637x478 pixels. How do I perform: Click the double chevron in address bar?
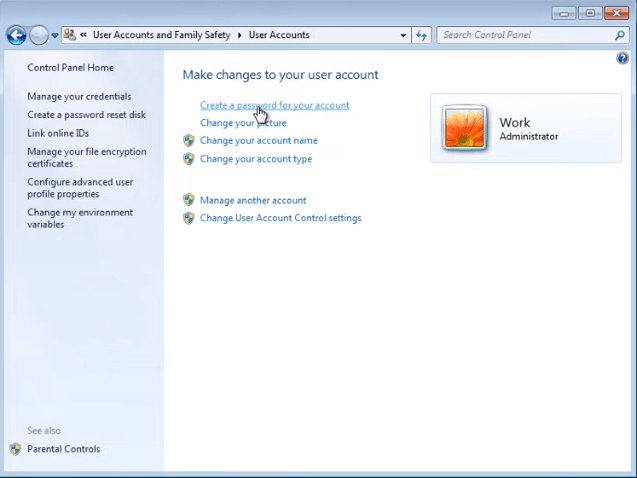(x=83, y=35)
